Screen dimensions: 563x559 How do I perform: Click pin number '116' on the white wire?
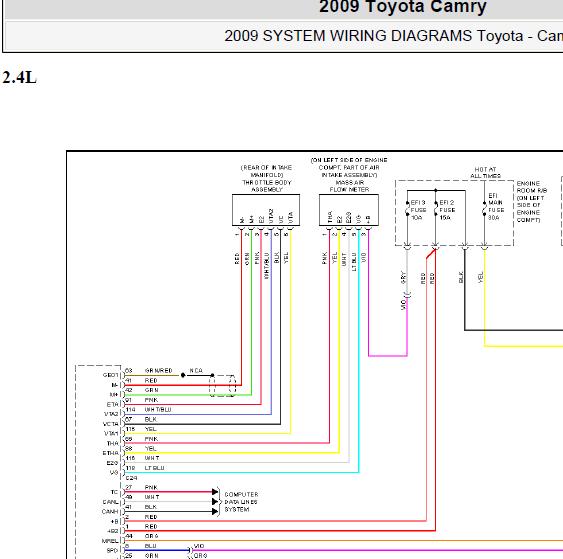(130, 458)
